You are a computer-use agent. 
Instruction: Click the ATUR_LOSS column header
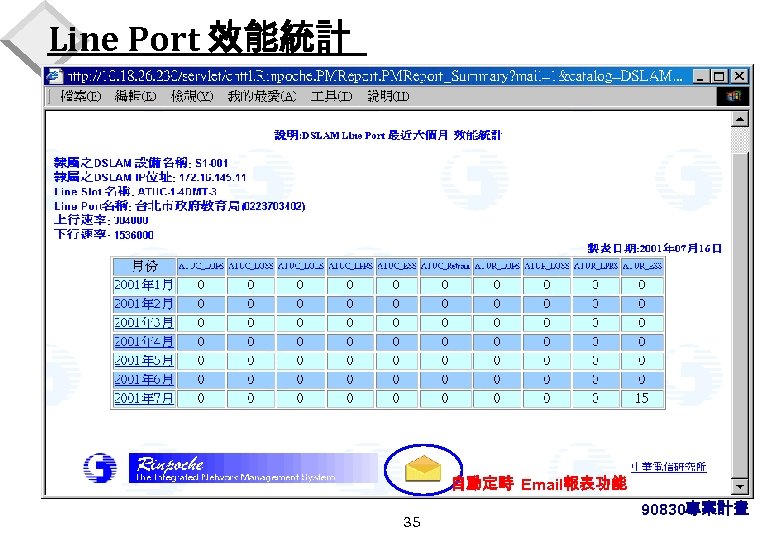tap(546, 267)
